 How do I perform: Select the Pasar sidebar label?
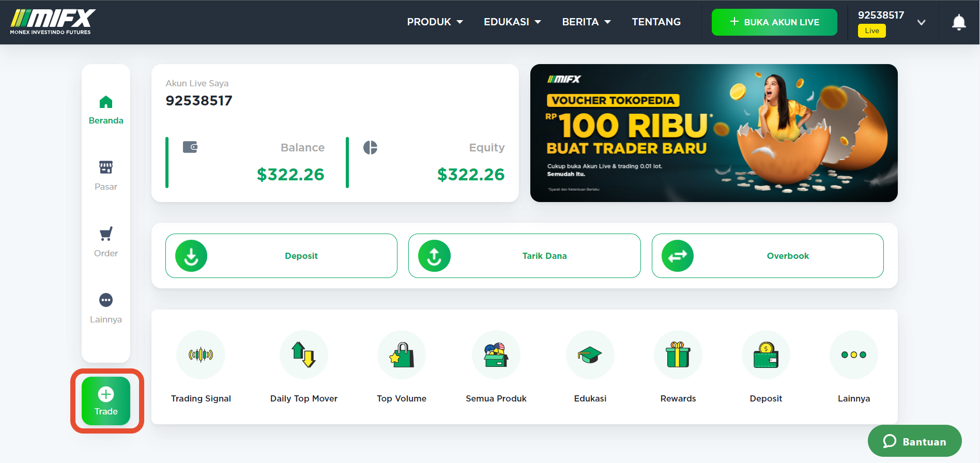(106, 187)
